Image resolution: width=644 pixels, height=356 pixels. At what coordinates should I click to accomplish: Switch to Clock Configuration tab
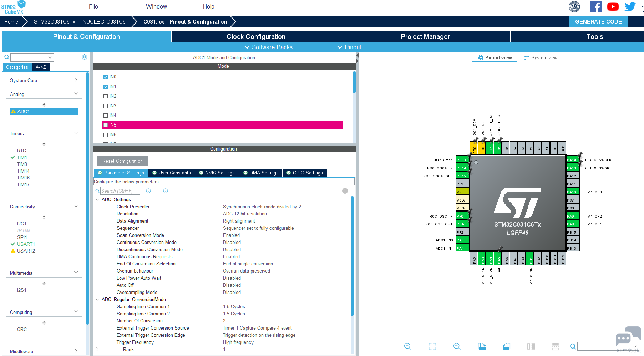[256, 36]
